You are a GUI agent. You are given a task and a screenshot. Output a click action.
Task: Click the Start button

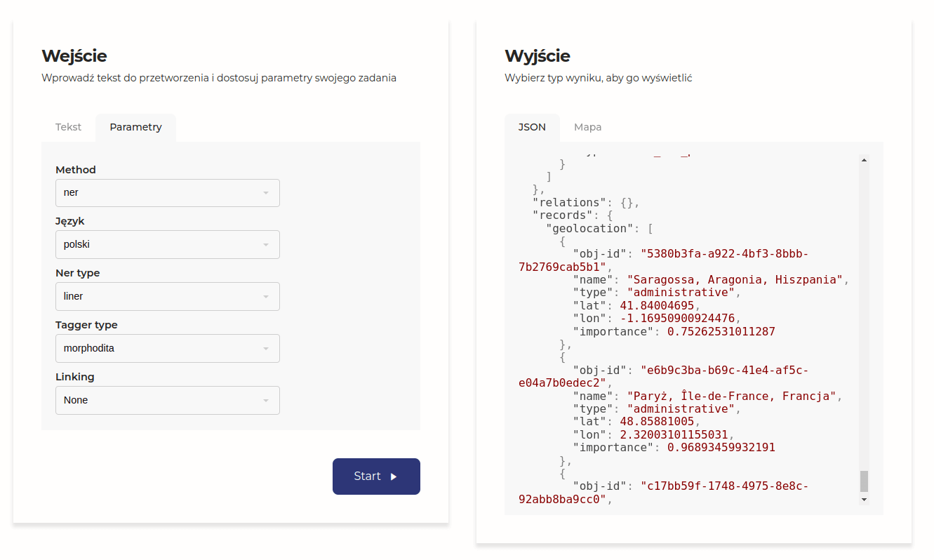pyautogui.click(x=376, y=476)
